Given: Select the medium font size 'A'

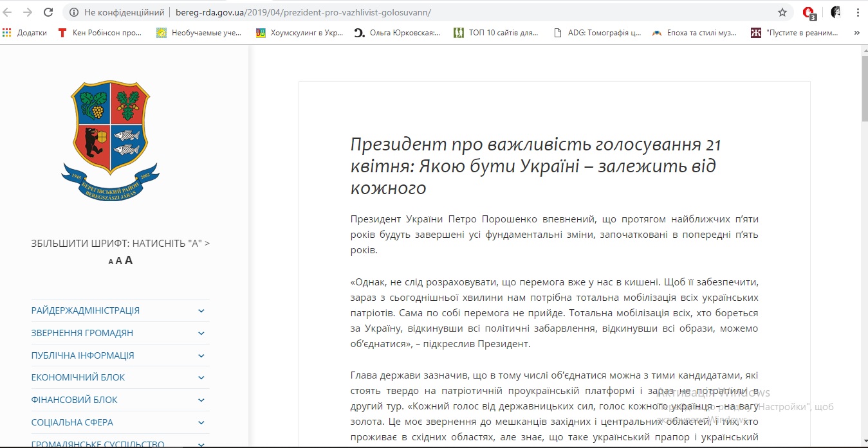Looking at the screenshot, I should [119, 261].
